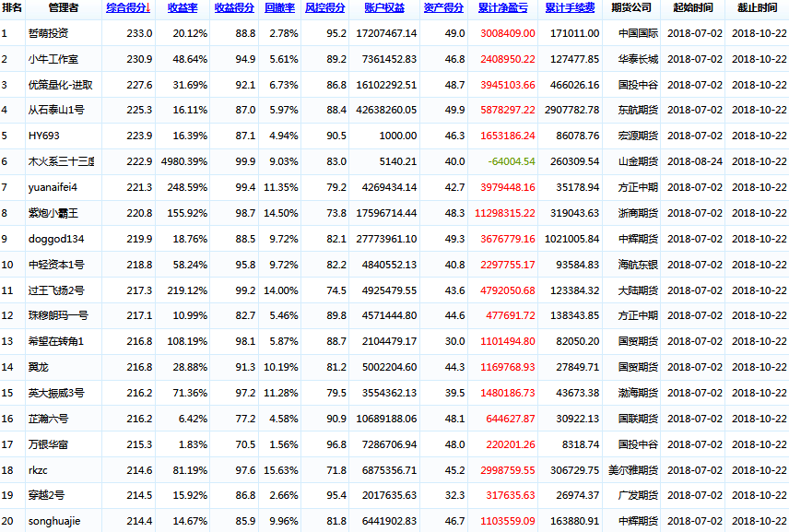Select manager rkzc

pos(38,470)
